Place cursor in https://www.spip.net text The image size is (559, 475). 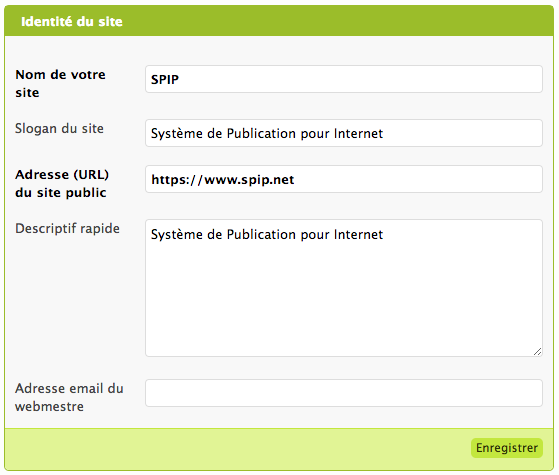pyautogui.click(x=223, y=179)
